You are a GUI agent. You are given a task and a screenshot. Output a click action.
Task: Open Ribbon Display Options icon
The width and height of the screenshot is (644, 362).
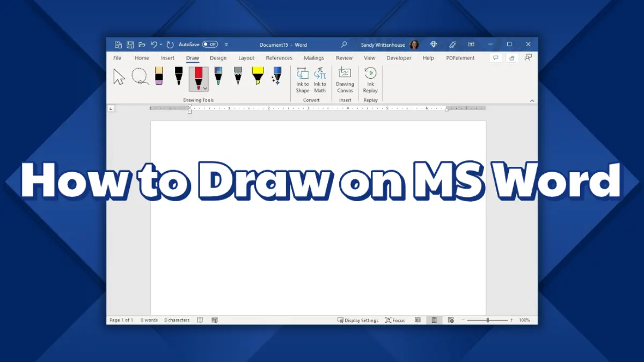pyautogui.click(x=471, y=45)
